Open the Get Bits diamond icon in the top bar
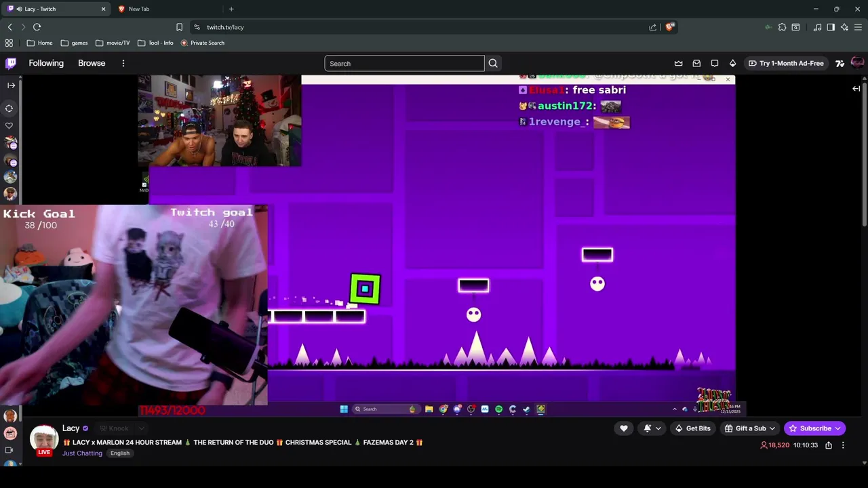The height and width of the screenshot is (488, 868). pos(732,63)
